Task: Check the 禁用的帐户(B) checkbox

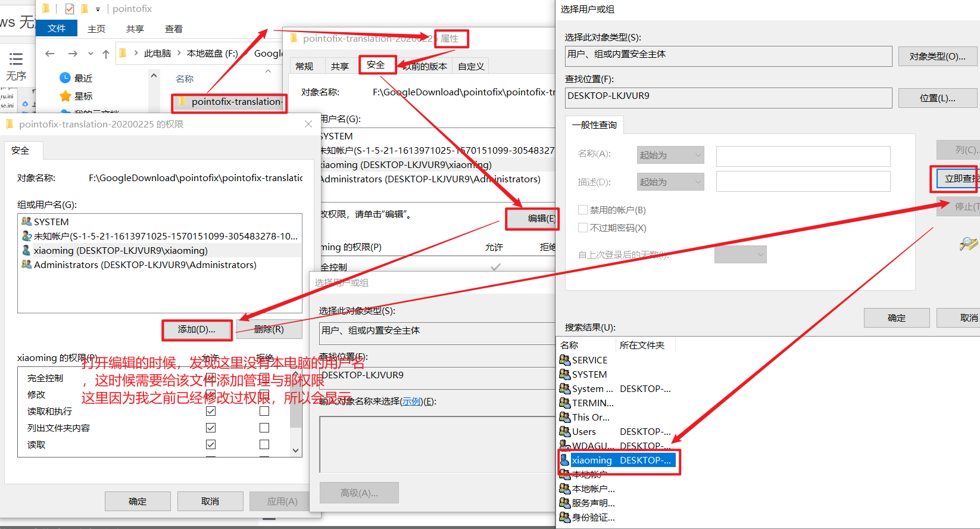Action: tap(583, 210)
